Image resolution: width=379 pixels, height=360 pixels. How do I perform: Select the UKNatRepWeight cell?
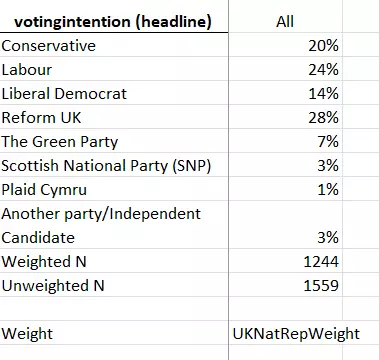coord(296,334)
